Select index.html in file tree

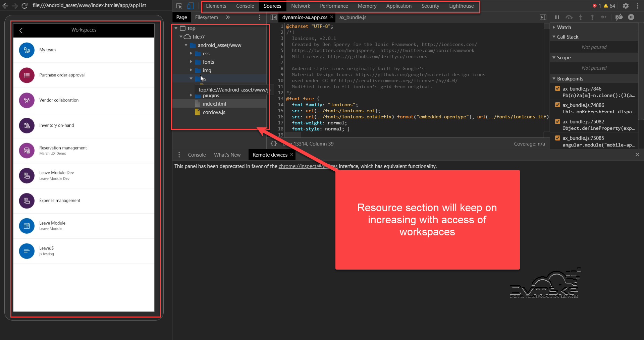pos(214,104)
